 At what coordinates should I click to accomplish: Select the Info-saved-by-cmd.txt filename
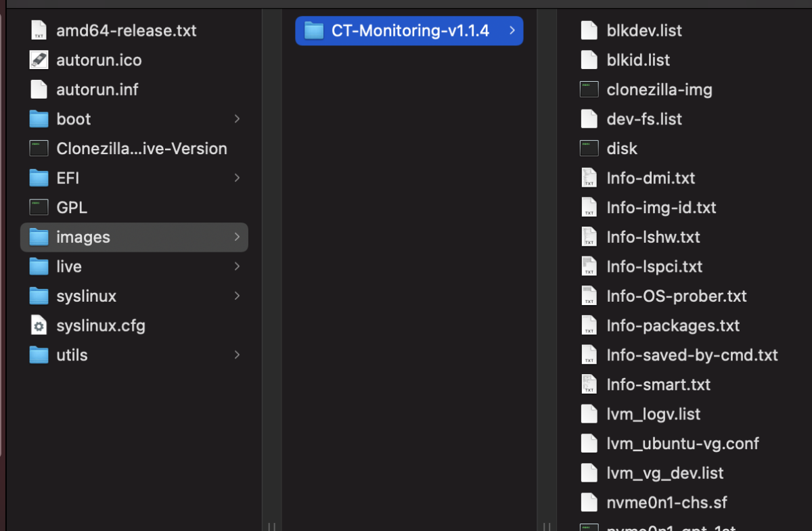[692, 355]
